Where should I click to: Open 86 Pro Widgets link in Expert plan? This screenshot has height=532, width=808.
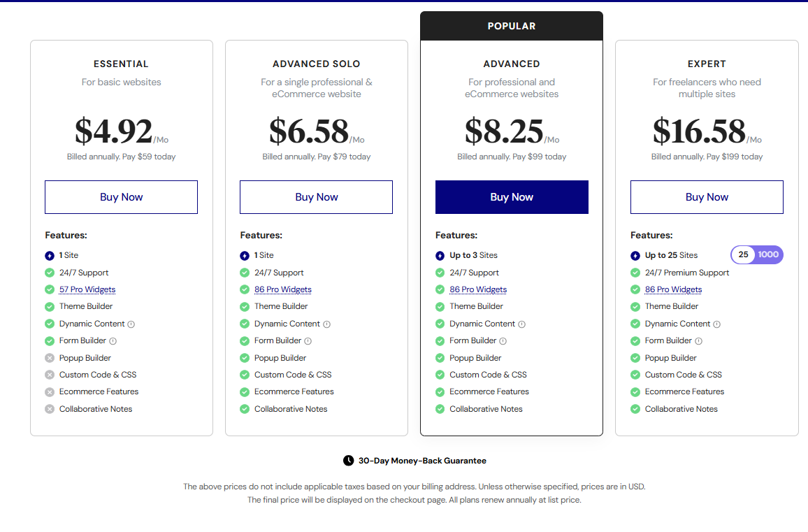674,289
